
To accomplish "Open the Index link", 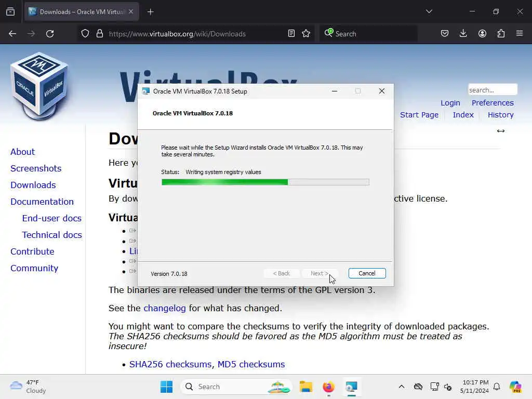I will [463, 115].
